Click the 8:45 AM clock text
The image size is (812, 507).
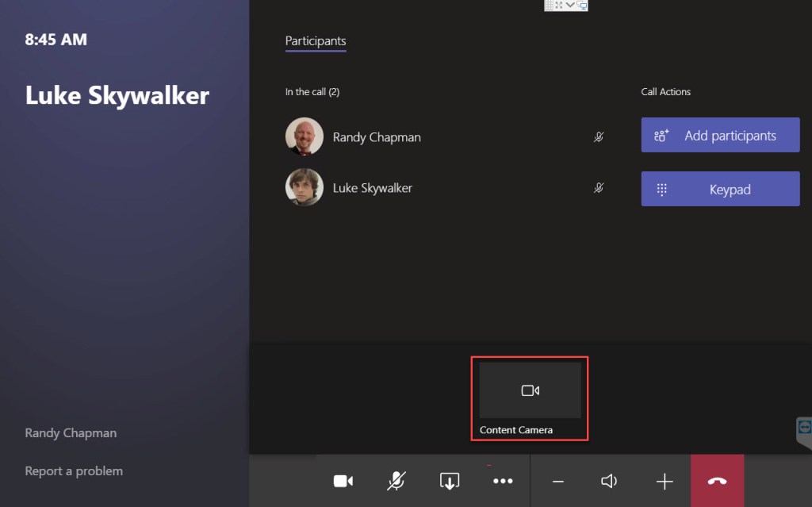56,40
